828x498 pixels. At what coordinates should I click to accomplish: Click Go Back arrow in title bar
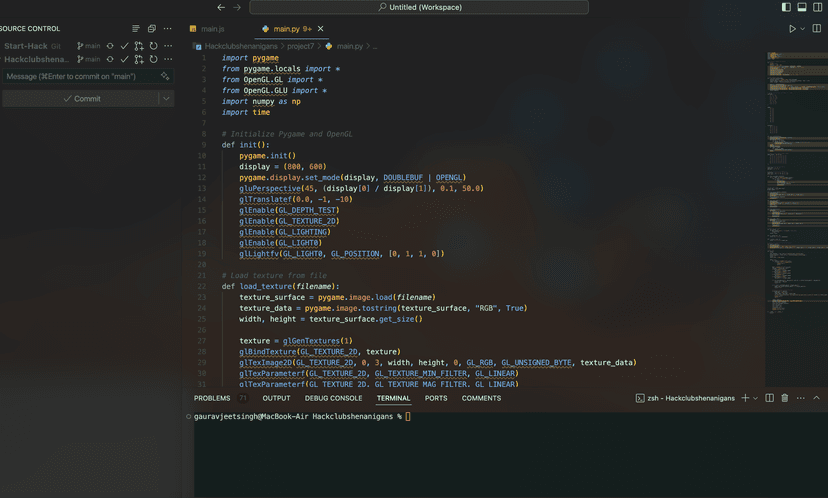(221, 7)
